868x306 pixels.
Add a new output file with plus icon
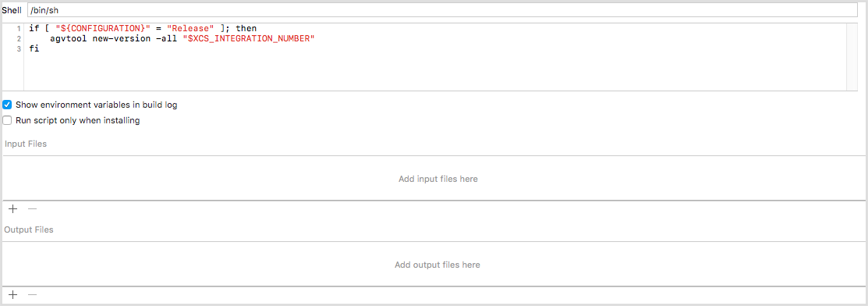13,294
